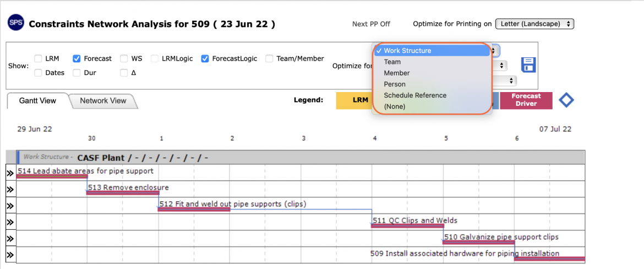Click the 512 Fit and weld out task bar
The image size is (644, 269).
pos(194,209)
